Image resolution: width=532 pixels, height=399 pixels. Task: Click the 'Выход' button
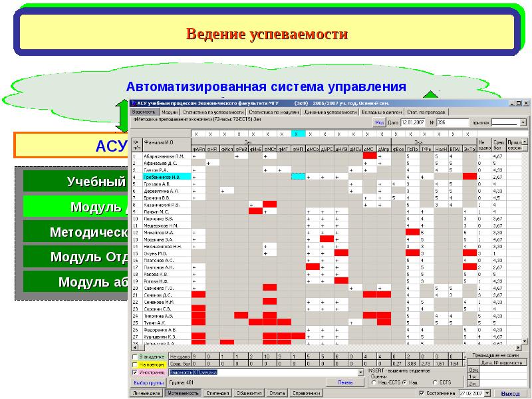tap(510, 394)
